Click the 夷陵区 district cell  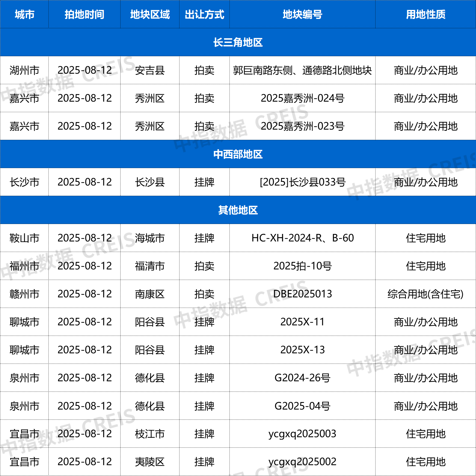(150, 462)
